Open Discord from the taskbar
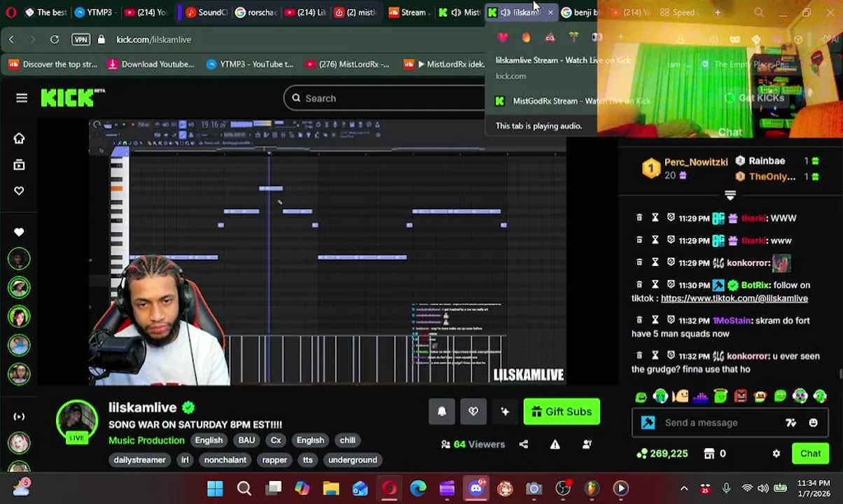The height and width of the screenshot is (504, 843). (x=476, y=488)
